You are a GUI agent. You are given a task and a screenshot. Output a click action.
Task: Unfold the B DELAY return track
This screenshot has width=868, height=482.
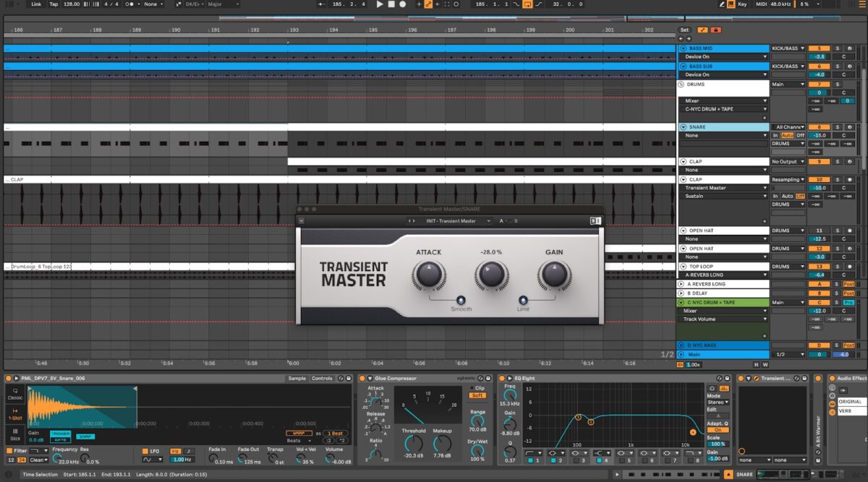click(x=681, y=293)
